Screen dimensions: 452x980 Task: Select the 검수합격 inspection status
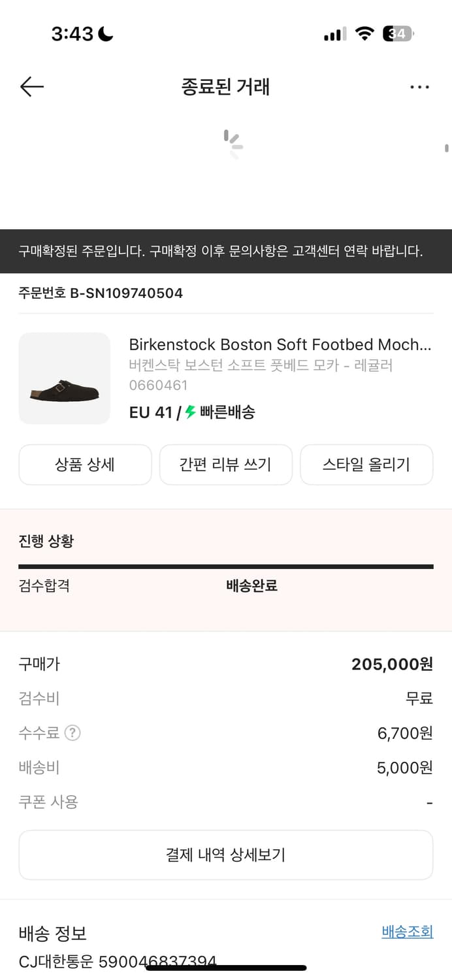click(x=42, y=586)
